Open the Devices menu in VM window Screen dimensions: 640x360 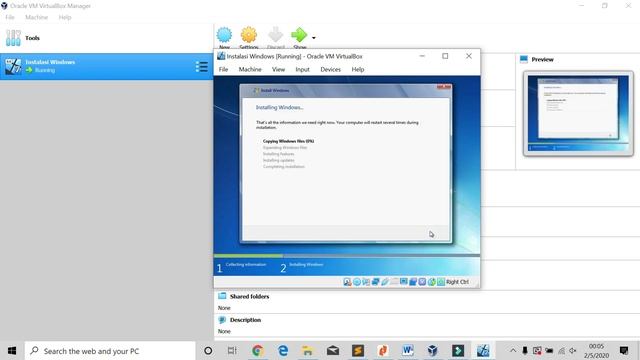point(331,69)
